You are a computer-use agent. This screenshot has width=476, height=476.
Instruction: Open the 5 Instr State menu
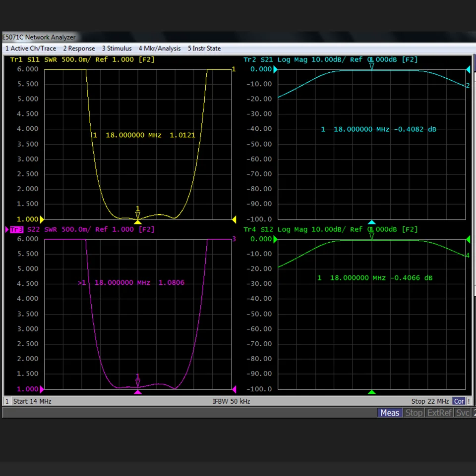pyautogui.click(x=204, y=49)
